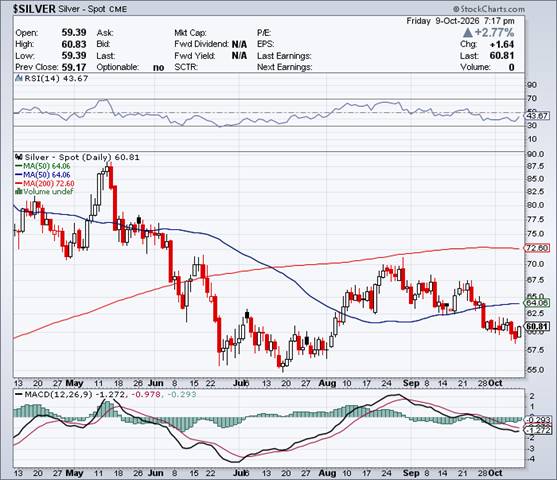Click the 'Volume undef' legend entry

coord(48,192)
